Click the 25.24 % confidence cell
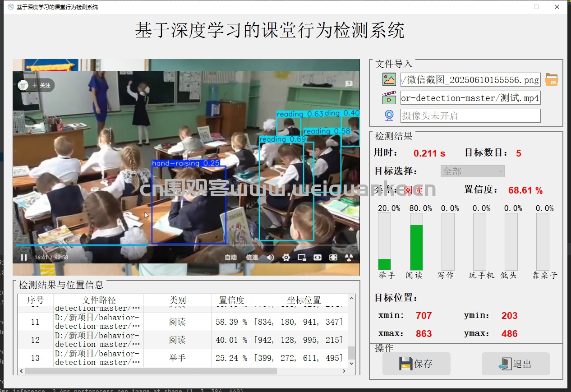 click(x=231, y=358)
